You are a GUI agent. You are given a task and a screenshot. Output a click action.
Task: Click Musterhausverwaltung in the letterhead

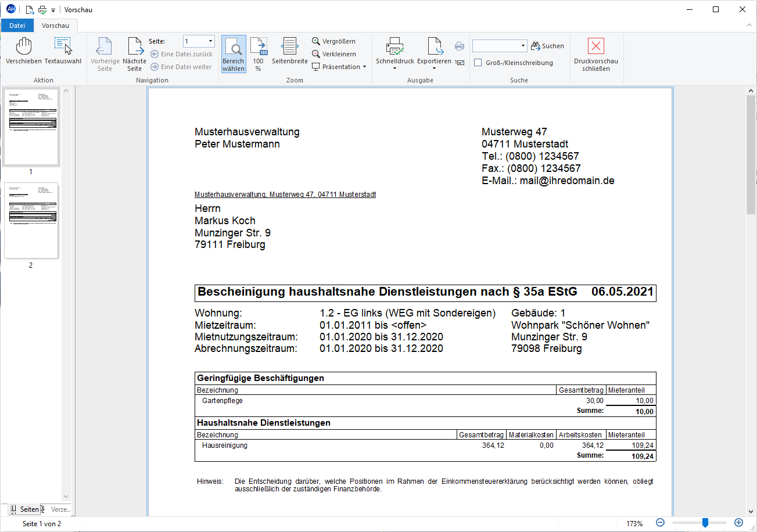[x=247, y=132]
